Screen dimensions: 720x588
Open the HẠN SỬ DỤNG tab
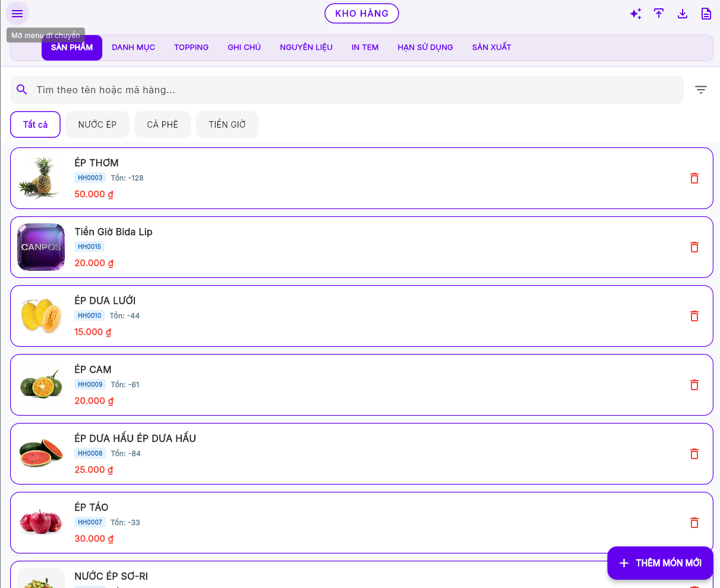(x=425, y=48)
